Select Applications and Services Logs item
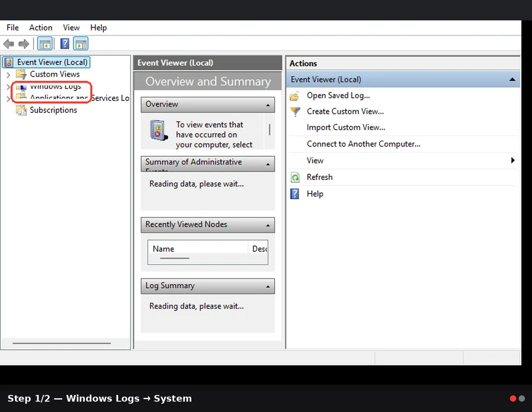Image resolution: width=532 pixels, height=412 pixels. click(80, 98)
